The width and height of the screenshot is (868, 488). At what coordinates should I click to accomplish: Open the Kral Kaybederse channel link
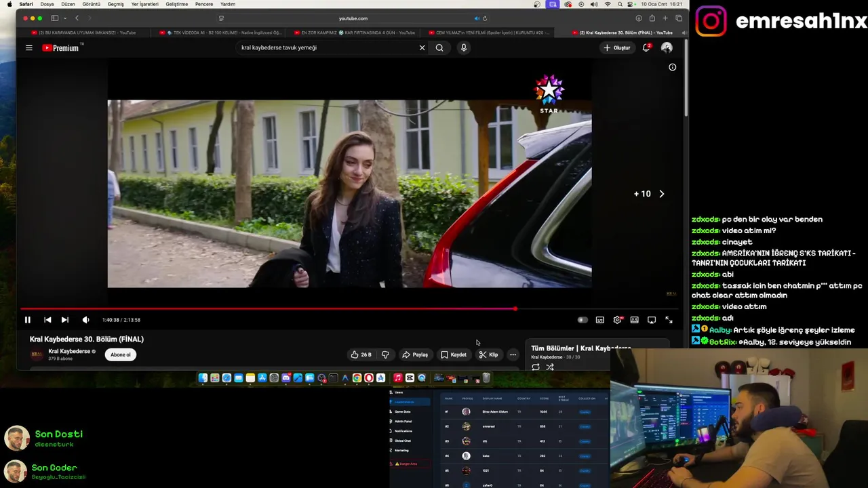69,351
